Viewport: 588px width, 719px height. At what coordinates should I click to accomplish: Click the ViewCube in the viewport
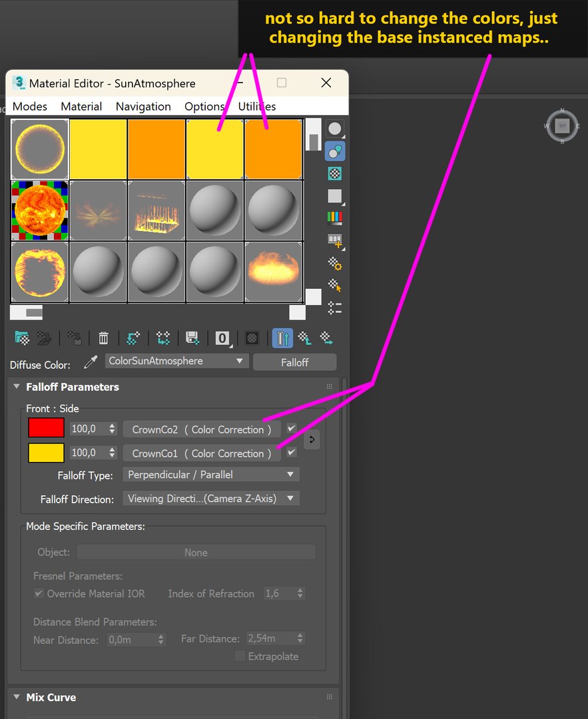pyautogui.click(x=562, y=126)
